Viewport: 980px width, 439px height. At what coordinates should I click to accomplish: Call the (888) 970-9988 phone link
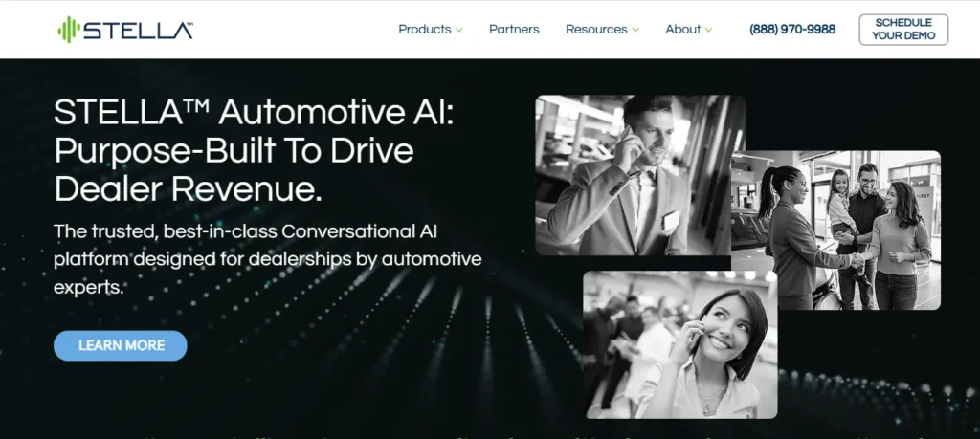pyautogui.click(x=792, y=30)
